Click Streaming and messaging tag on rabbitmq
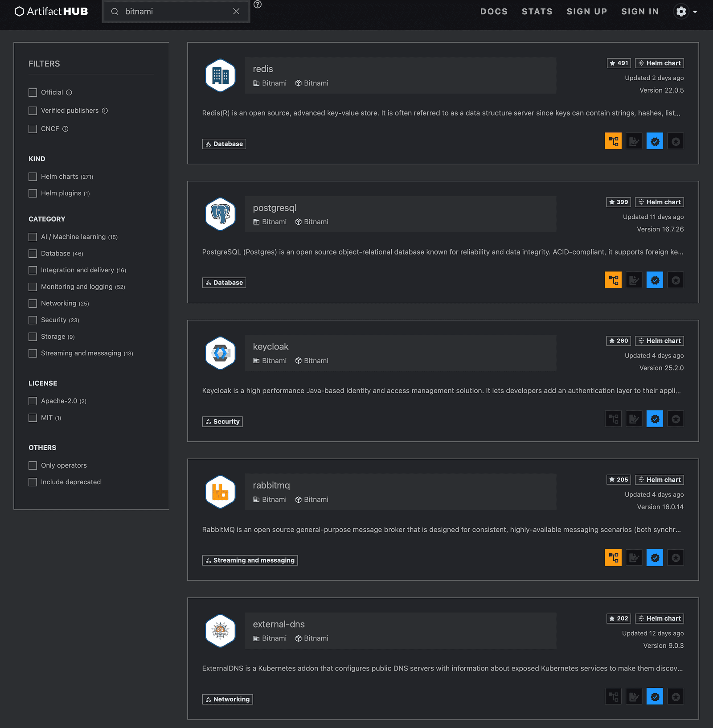 click(x=250, y=560)
